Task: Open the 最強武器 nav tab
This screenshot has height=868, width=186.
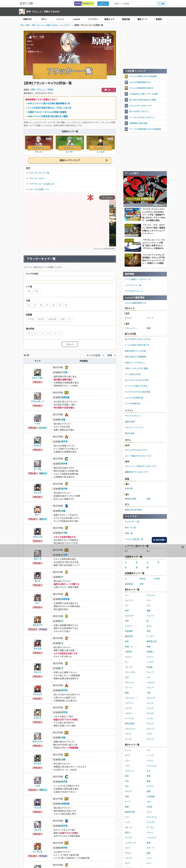Action: click(126, 19)
